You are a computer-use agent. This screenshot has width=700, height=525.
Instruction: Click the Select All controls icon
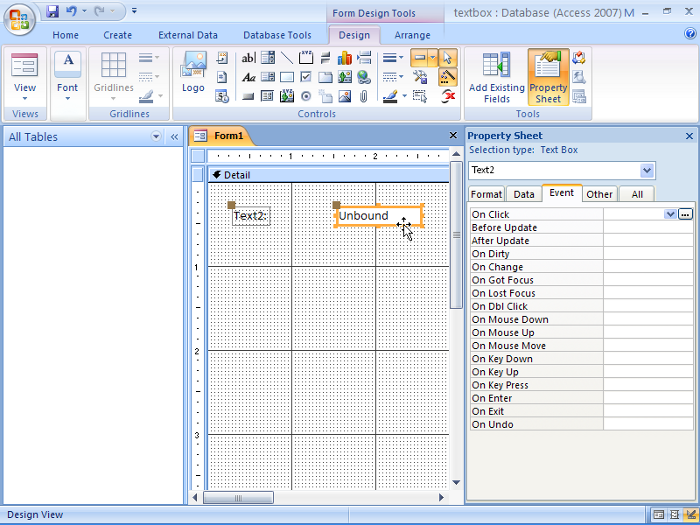coord(420,96)
